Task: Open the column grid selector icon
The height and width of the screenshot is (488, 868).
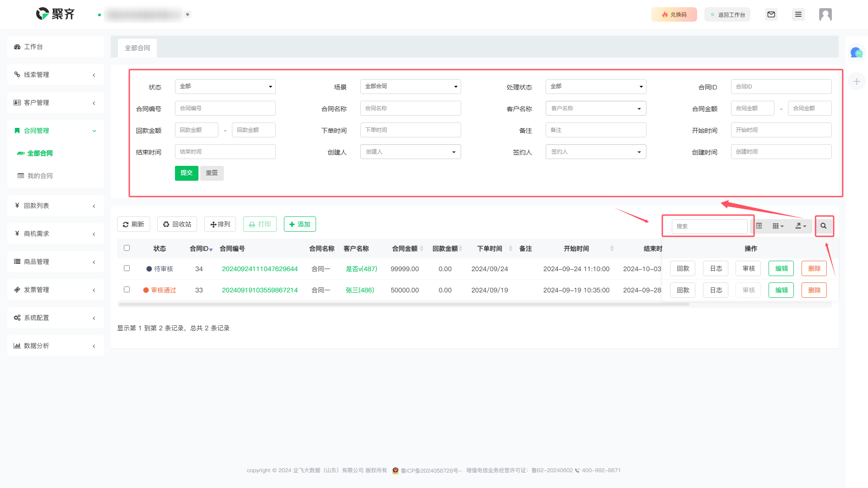Action: click(x=778, y=226)
